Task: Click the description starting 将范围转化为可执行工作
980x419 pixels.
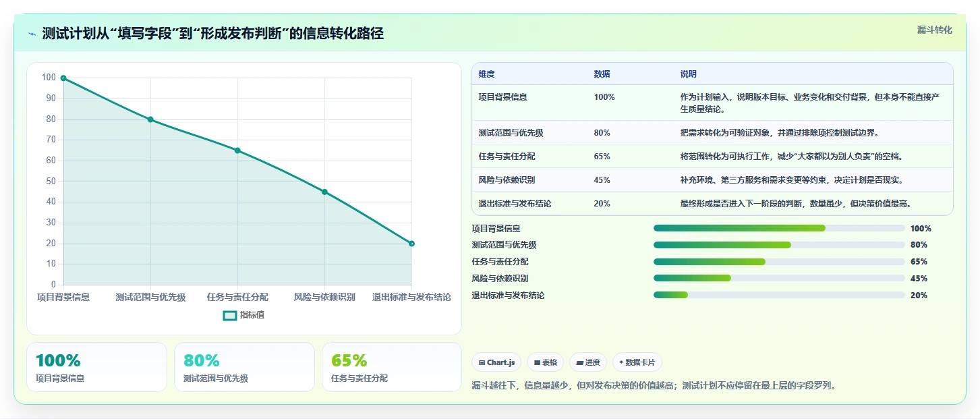Action: [x=791, y=157]
